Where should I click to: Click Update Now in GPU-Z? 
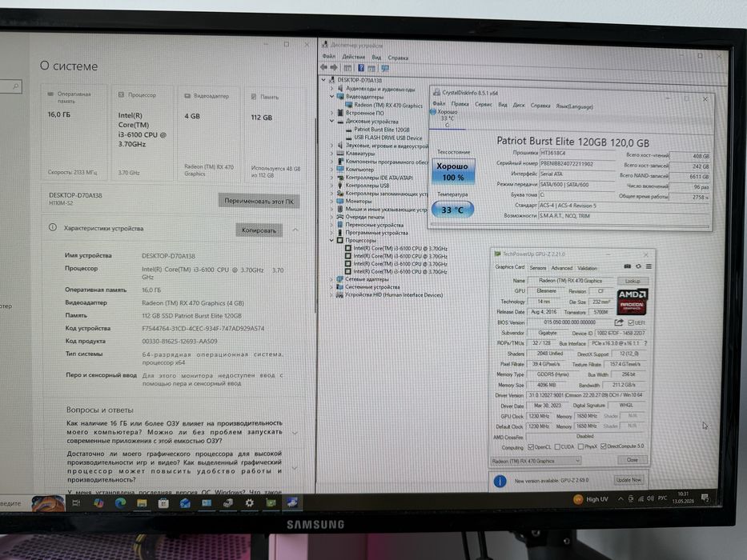tap(629, 480)
